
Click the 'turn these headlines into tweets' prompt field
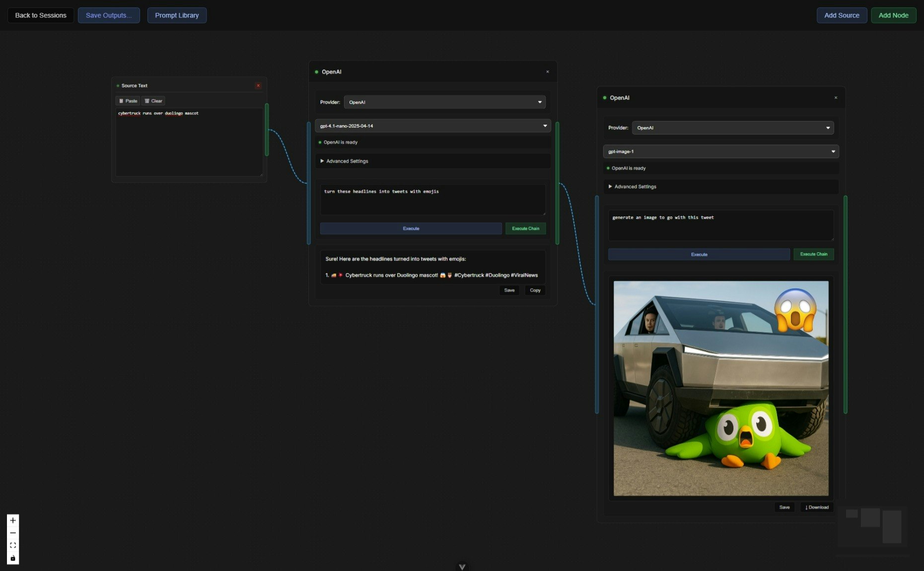pos(433,200)
